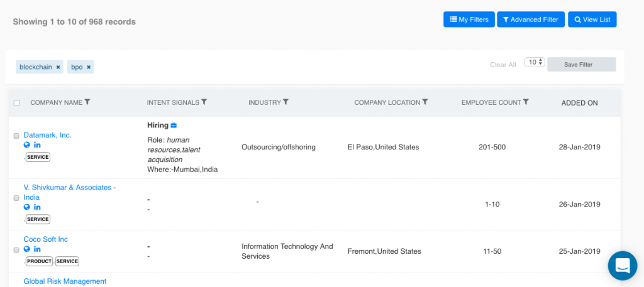The height and width of the screenshot is (287, 644).
Task: Tick the select-all checkbox in table header
Action: click(x=17, y=103)
